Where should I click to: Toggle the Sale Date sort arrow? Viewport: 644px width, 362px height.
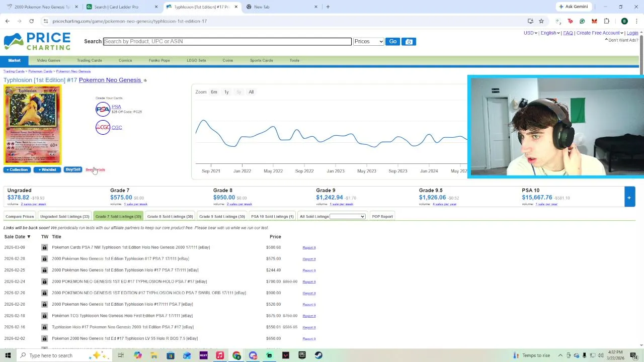tap(29, 237)
